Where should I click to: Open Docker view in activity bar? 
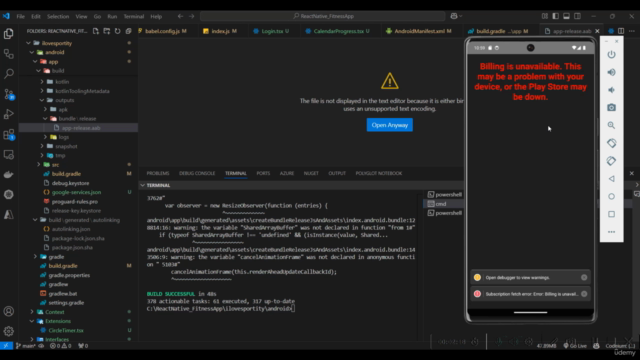[x=9, y=175]
